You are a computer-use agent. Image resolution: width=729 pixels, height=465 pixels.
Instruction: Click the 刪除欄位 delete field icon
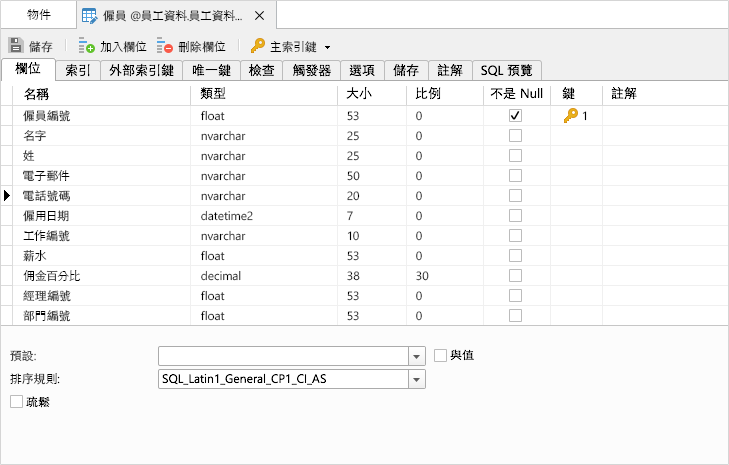click(x=165, y=46)
